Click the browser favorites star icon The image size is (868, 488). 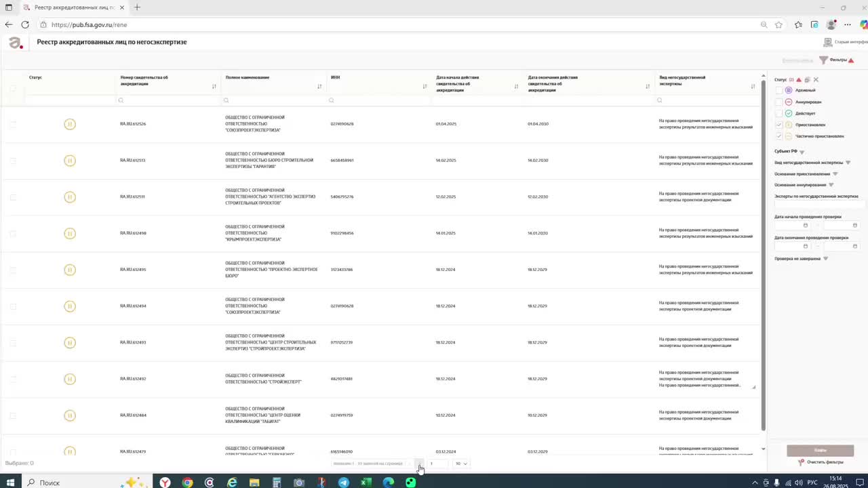pos(778,24)
